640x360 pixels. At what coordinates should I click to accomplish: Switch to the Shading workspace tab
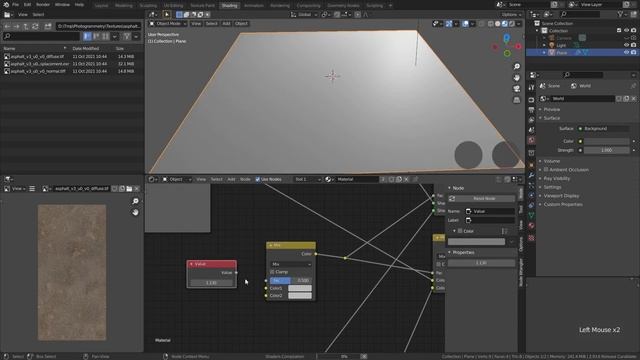click(229, 5)
